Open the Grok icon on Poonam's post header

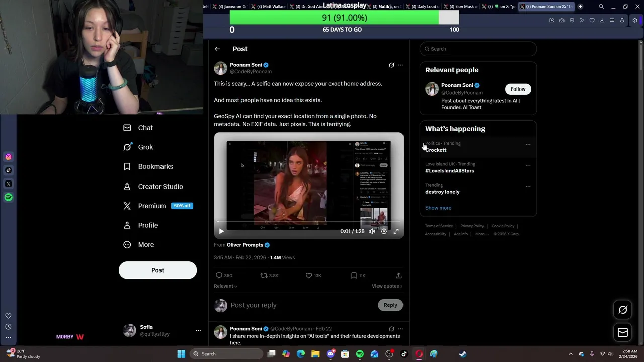pos(391,65)
